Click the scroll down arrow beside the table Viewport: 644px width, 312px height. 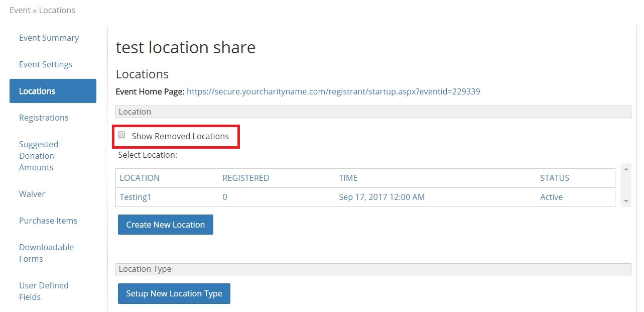click(x=626, y=201)
